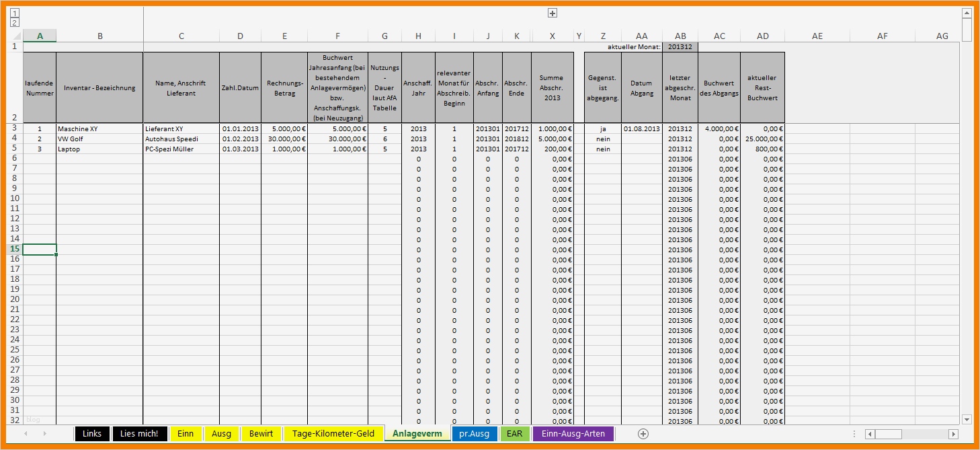This screenshot has width=980, height=450.
Task: Open the pr.Ausg worksheet tab
Action: (475, 434)
